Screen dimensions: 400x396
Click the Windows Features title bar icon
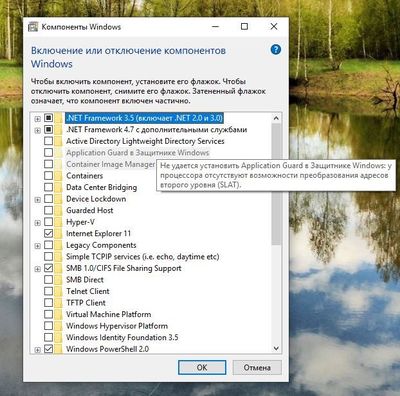pyautogui.click(x=33, y=27)
